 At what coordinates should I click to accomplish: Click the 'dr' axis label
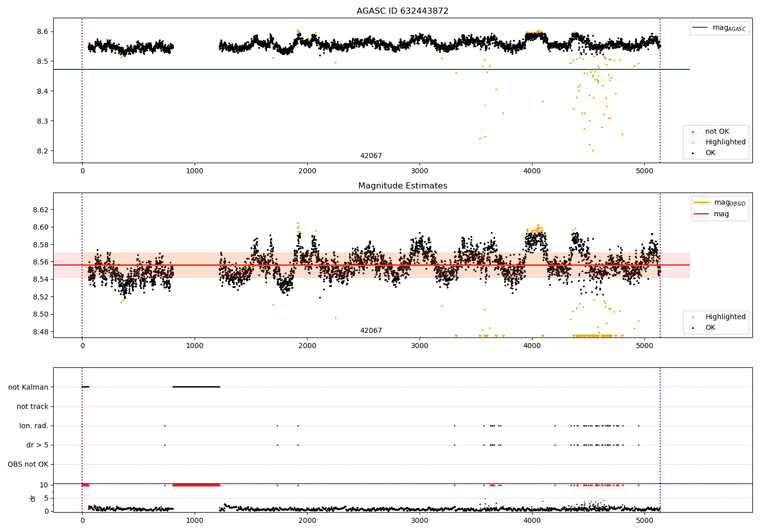pyautogui.click(x=33, y=498)
